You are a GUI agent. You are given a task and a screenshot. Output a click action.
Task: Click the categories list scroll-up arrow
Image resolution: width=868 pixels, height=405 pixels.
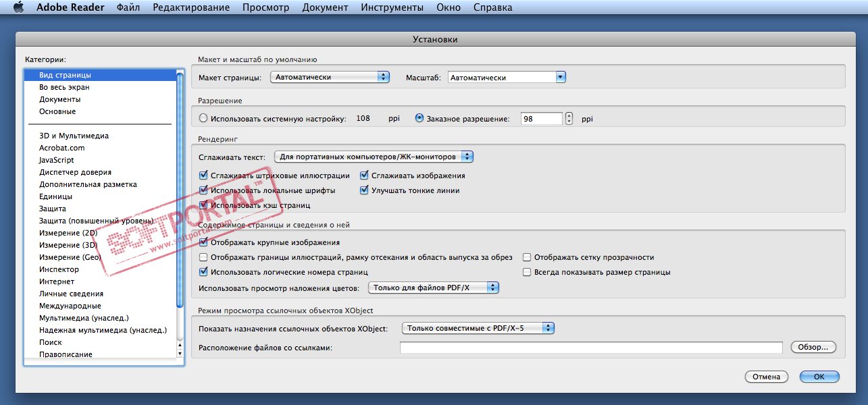click(180, 344)
